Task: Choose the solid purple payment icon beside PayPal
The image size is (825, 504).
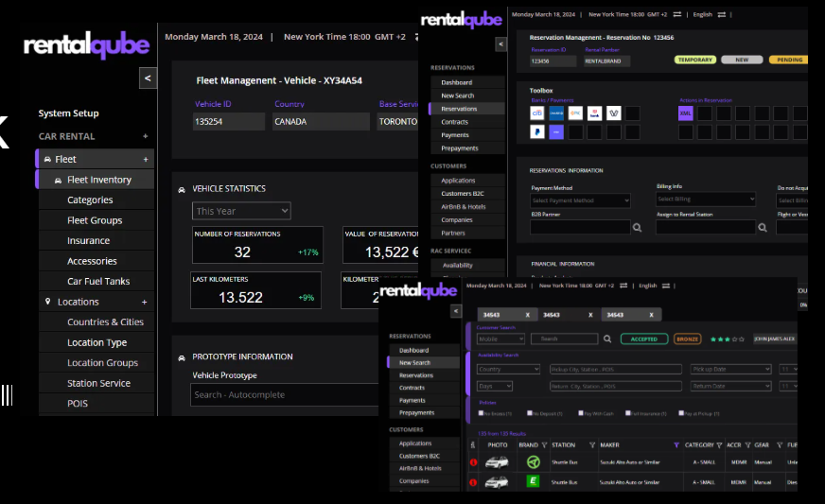Action: pyautogui.click(x=556, y=132)
